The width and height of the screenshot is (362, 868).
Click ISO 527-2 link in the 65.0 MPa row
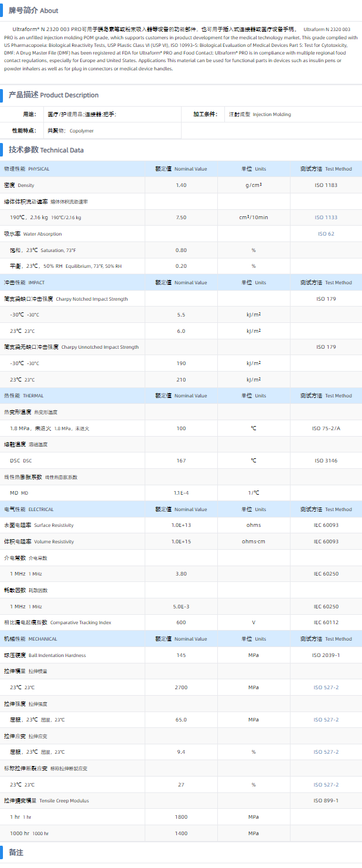(x=326, y=719)
